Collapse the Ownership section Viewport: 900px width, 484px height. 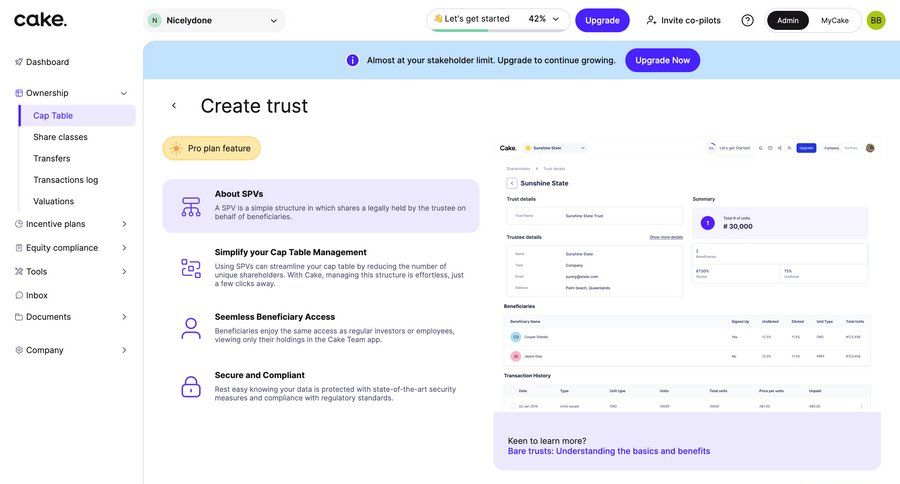[124, 93]
